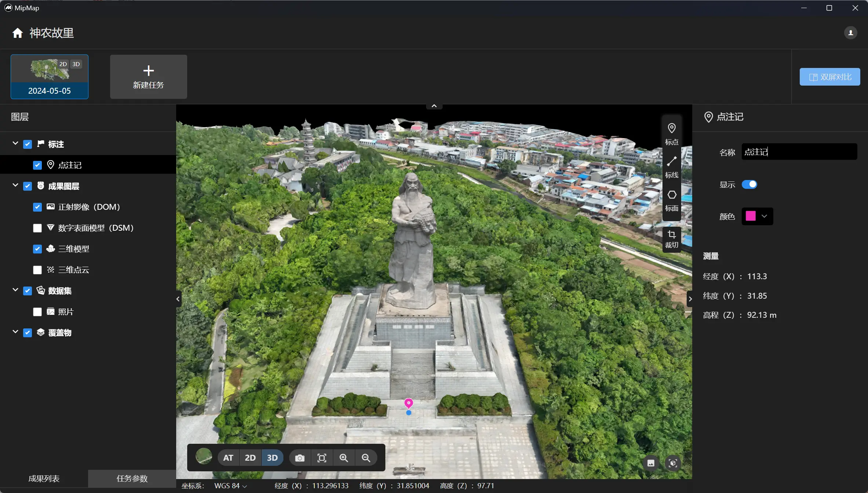Click the 双屏对比 button
Viewport: 868px width, 493px height.
point(829,77)
